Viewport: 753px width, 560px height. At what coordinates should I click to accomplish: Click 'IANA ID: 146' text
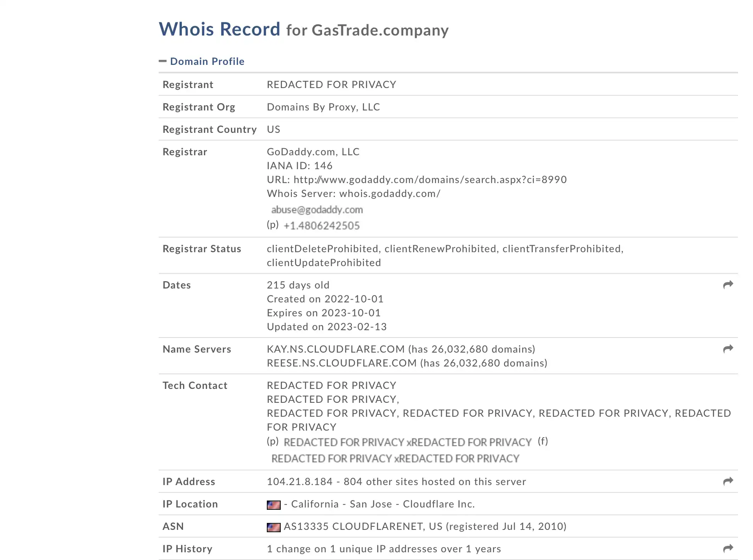[x=300, y=166]
